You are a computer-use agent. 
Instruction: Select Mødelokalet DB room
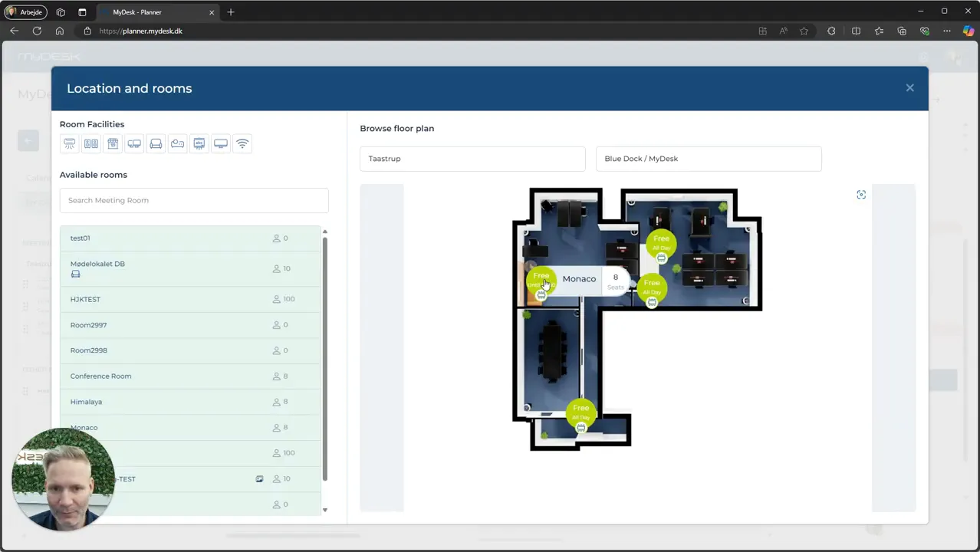(191, 268)
